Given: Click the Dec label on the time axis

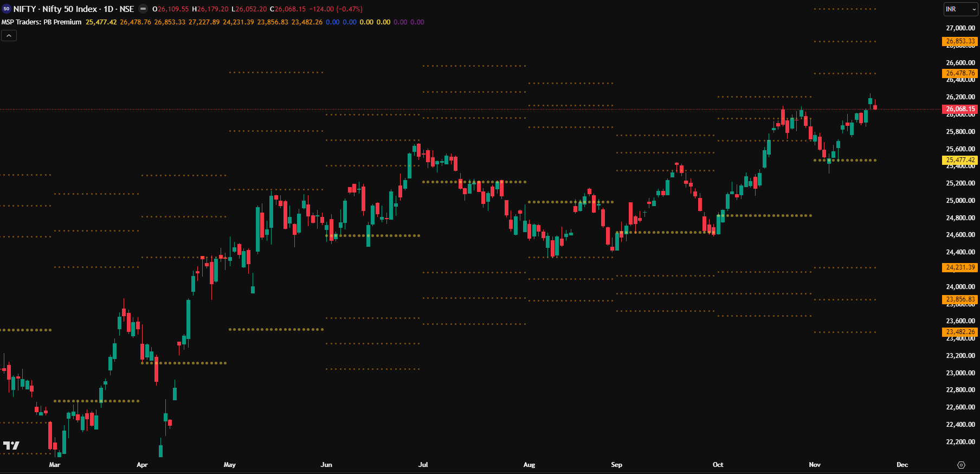Looking at the screenshot, I should pos(902,465).
